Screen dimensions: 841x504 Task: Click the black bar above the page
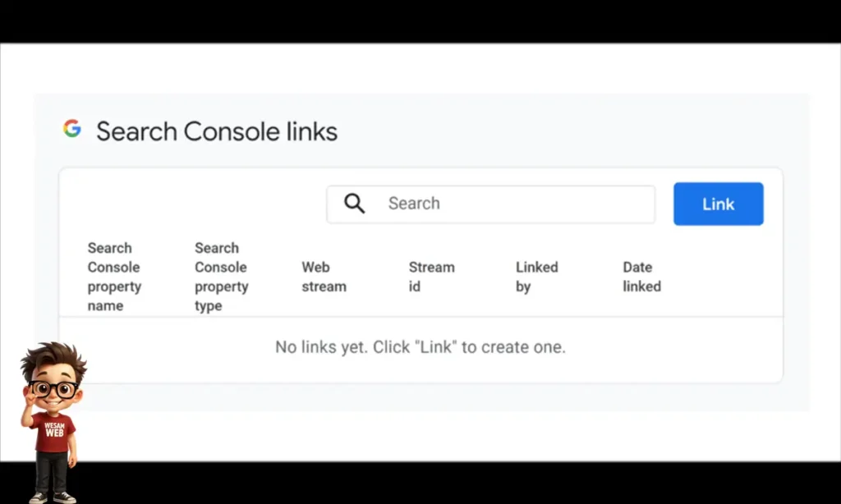click(x=420, y=21)
